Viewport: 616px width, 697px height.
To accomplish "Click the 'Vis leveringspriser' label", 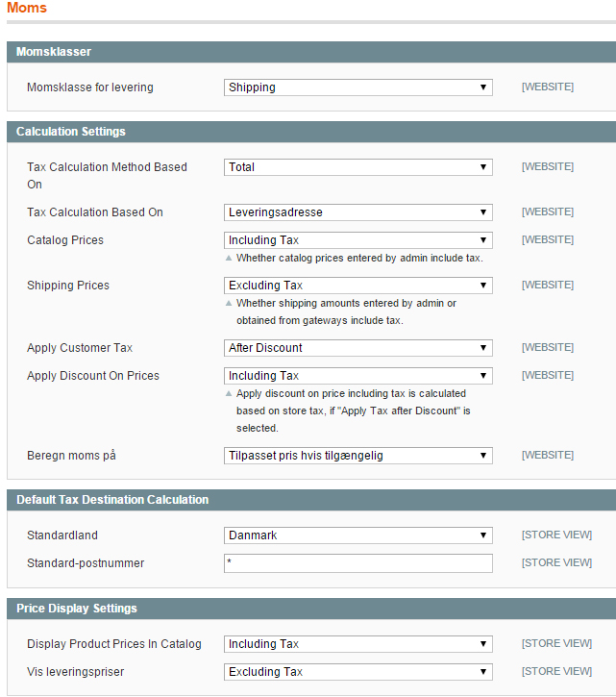I will 76,672.
